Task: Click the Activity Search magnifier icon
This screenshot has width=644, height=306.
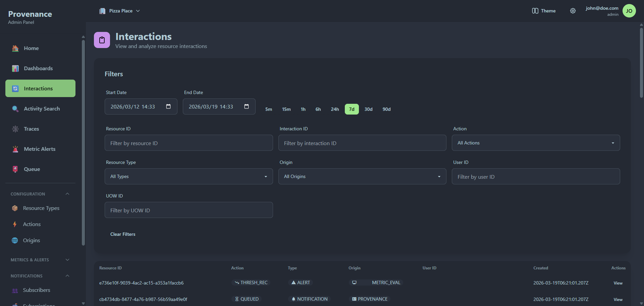Action: coord(15,108)
